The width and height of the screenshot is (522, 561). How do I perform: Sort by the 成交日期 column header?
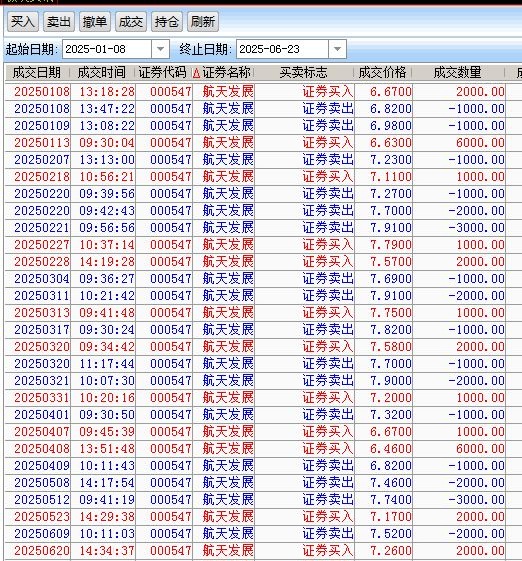point(37,73)
